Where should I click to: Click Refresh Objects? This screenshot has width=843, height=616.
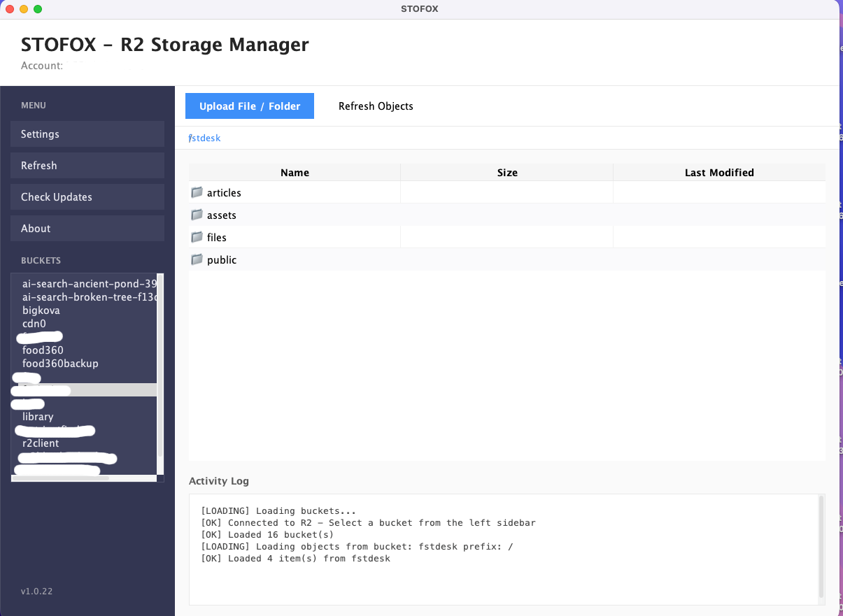point(376,106)
